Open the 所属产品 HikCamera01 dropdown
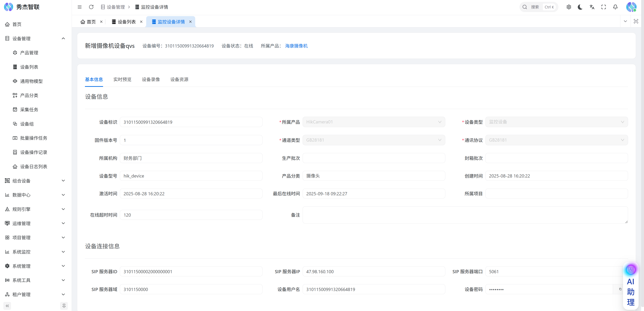644x311 pixels. coord(373,122)
